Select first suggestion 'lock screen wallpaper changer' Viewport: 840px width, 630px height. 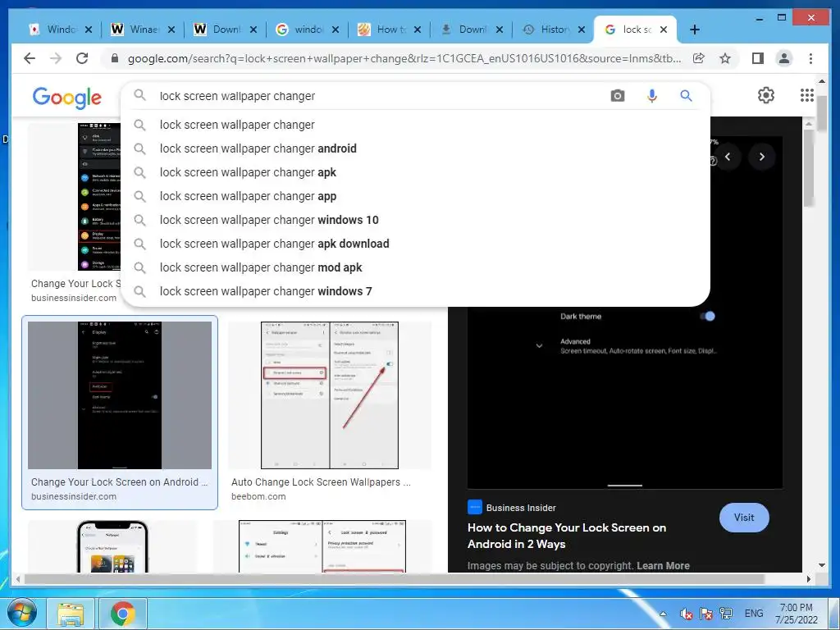(x=416, y=125)
